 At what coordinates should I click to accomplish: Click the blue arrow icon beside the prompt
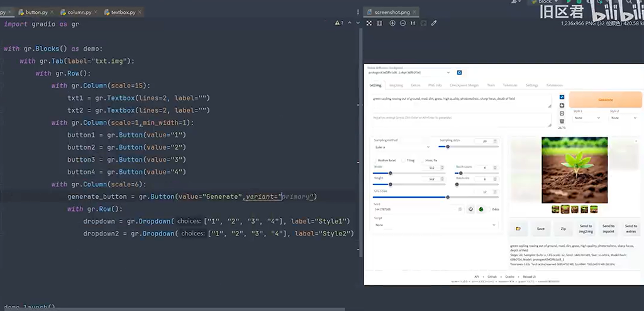pyautogui.click(x=562, y=98)
